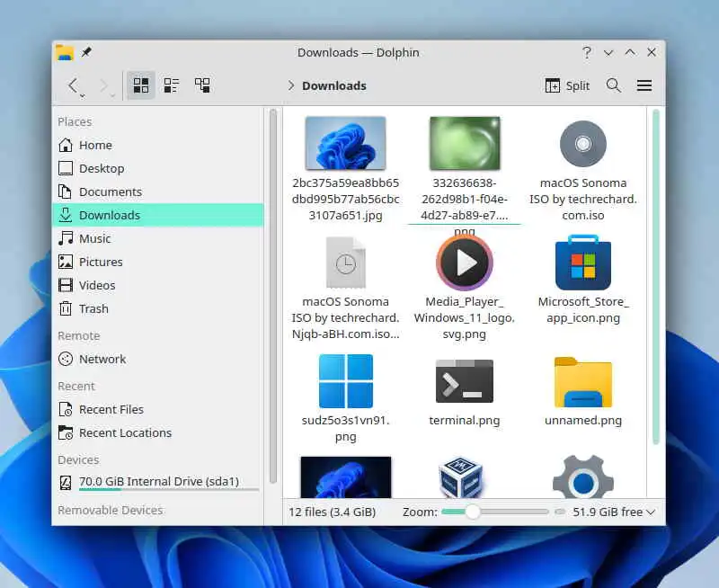
Task: Click the Removable Devices section header
Action: pos(110,510)
